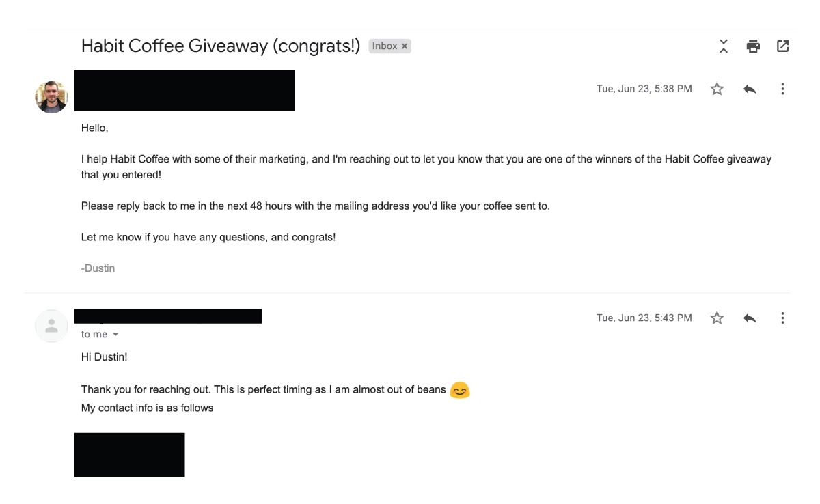Open the conversation in a new window
The width and height of the screenshot is (820, 504).
click(783, 46)
